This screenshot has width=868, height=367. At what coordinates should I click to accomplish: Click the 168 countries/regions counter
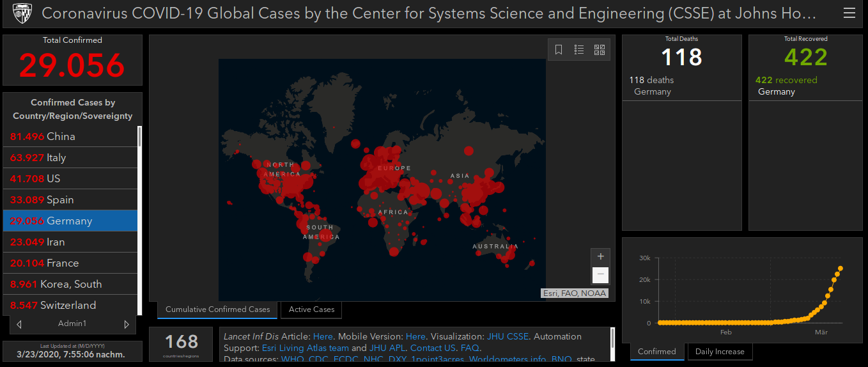(x=182, y=344)
